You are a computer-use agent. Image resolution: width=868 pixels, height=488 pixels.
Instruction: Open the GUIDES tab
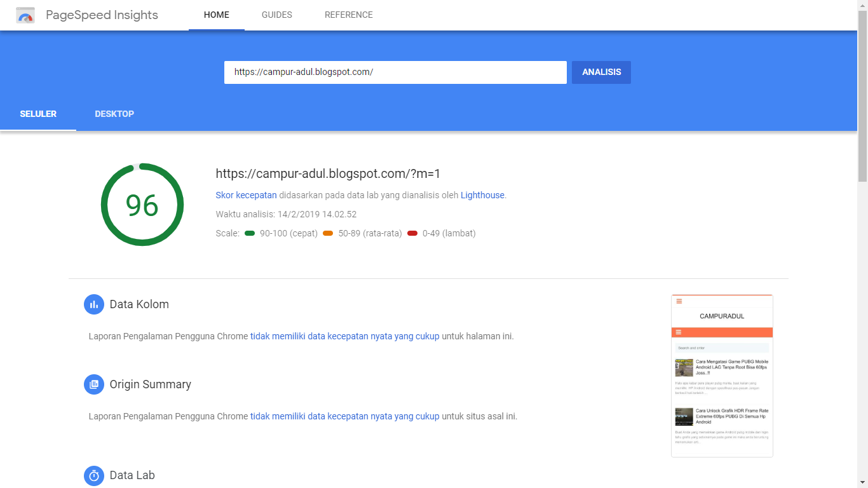pyautogui.click(x=277, y=15)
